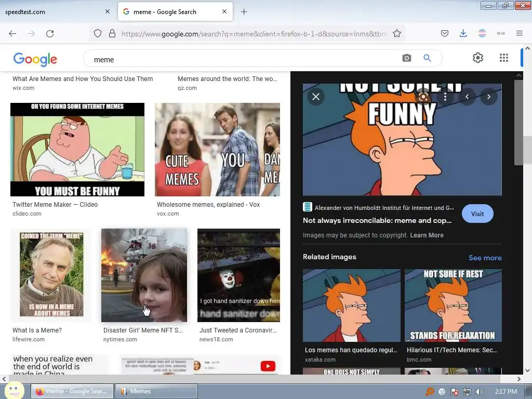Open 'What Are Memes and How' wix link
The height and width of the screenshot is (399, 532).
pyautogui.click(x=83, y=79)
